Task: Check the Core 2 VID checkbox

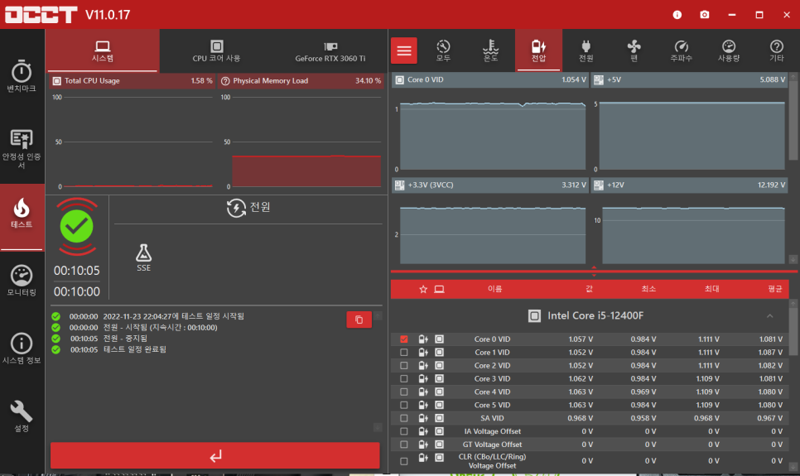Action: point(404,366)
